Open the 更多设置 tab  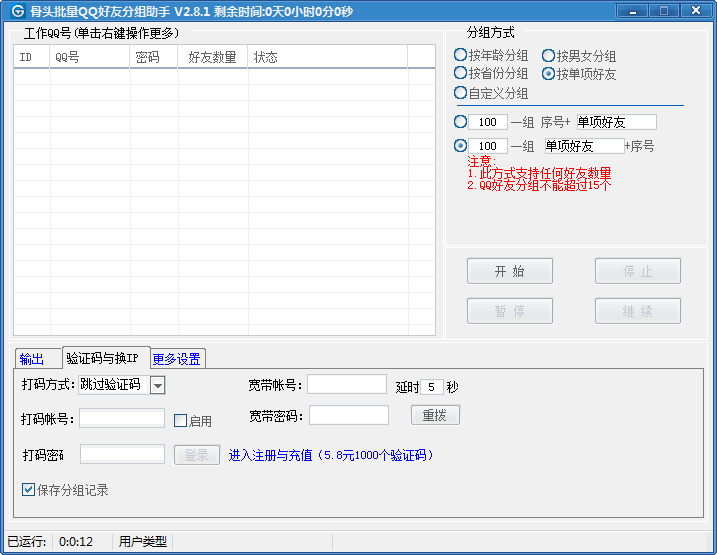[177, 359]
